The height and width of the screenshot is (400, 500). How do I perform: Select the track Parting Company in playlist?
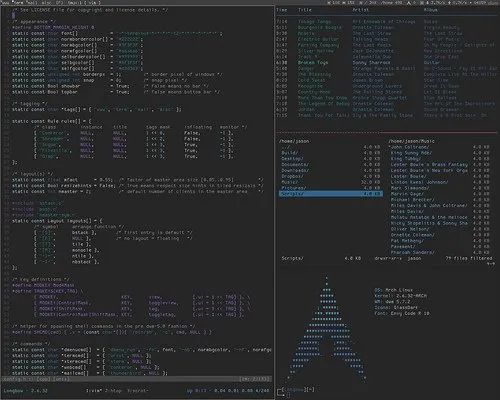(x=318, y=45)
